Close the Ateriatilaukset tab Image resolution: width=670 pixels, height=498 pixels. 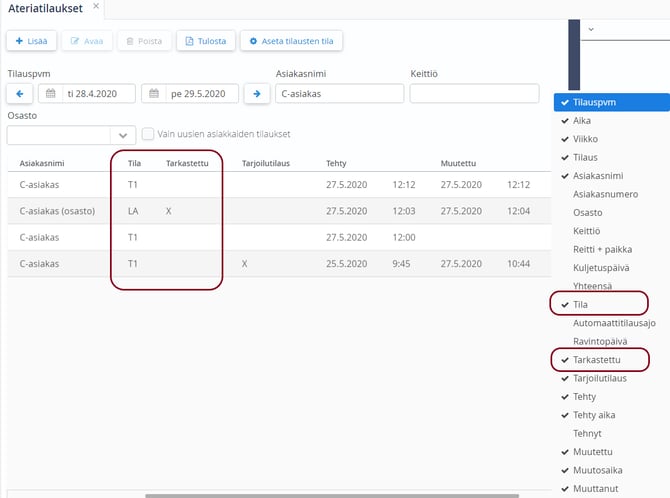(x=96, y=6)
